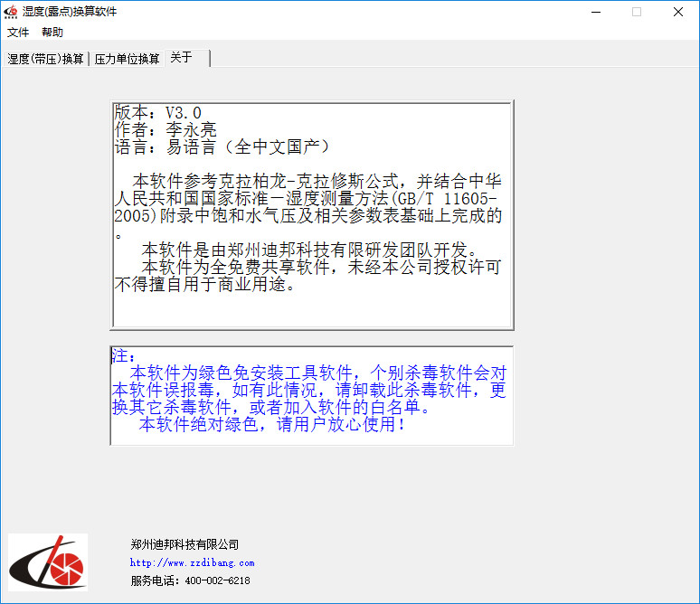Click inside the blue note text box
This screenshot has height=604, width=700.
point(312,395)
